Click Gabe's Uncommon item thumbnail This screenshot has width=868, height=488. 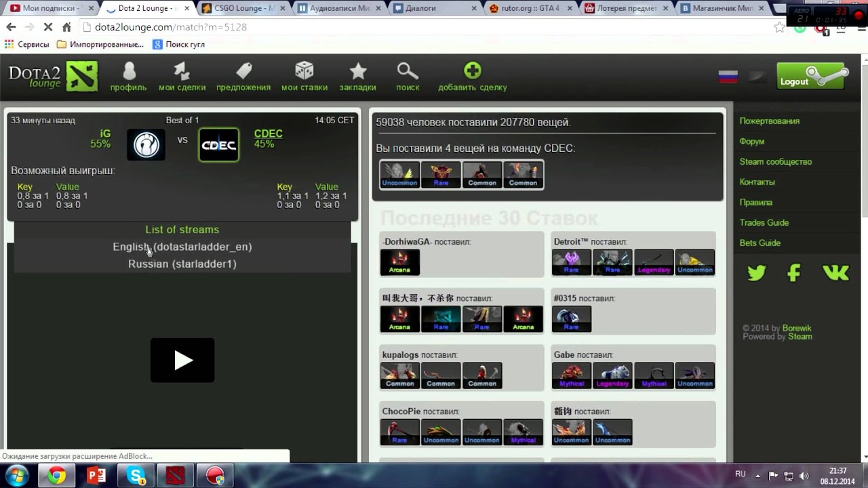(695, 376)
